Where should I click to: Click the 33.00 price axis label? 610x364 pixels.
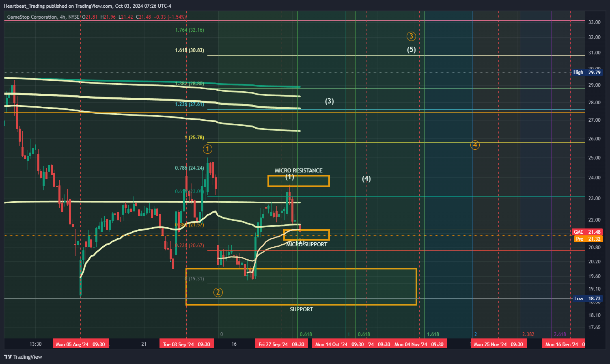(595, 22)
